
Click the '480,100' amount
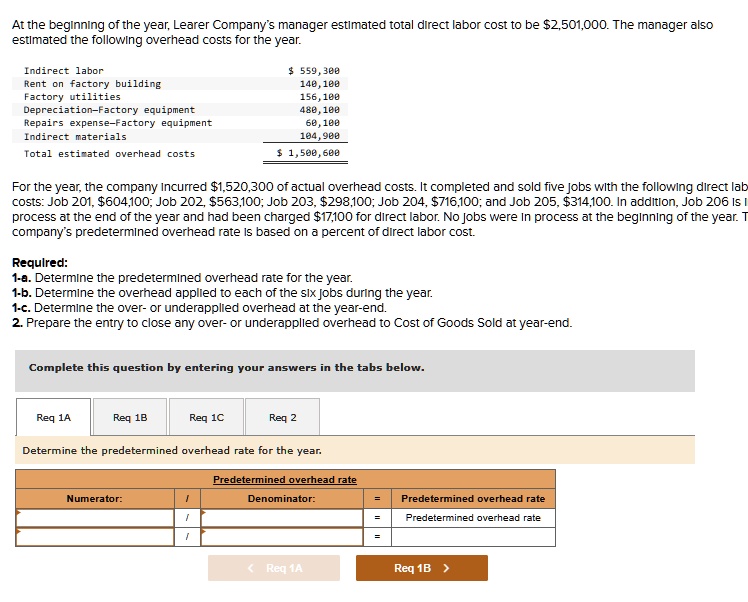point(320,110)
